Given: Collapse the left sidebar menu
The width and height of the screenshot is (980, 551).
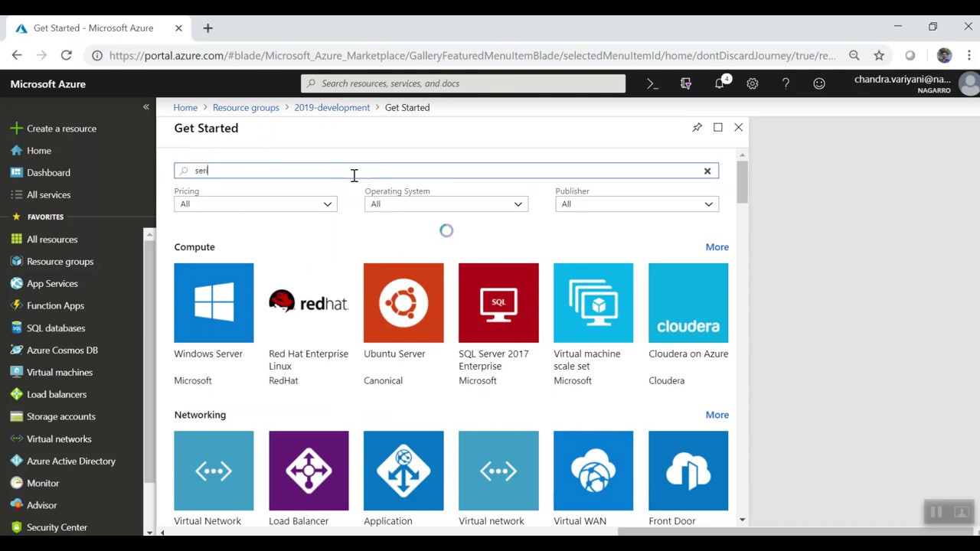Looking at the screenshot, I should pyautogui.click(x=146, y=107).
